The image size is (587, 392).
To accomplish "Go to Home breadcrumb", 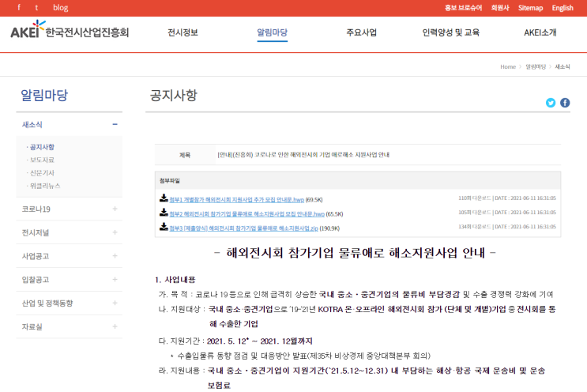I will click(x=508, y=66).
